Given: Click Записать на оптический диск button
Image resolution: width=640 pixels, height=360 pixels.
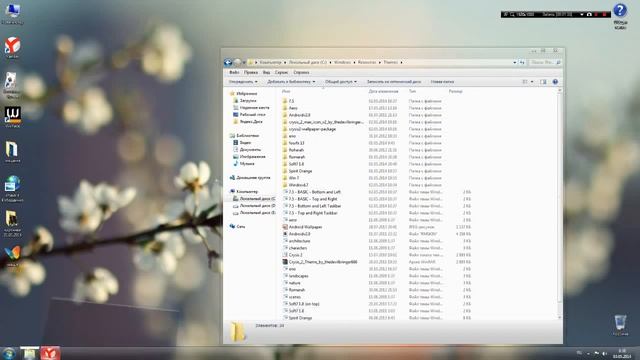Looking at the screenshot, I should (x=394, y=82).
